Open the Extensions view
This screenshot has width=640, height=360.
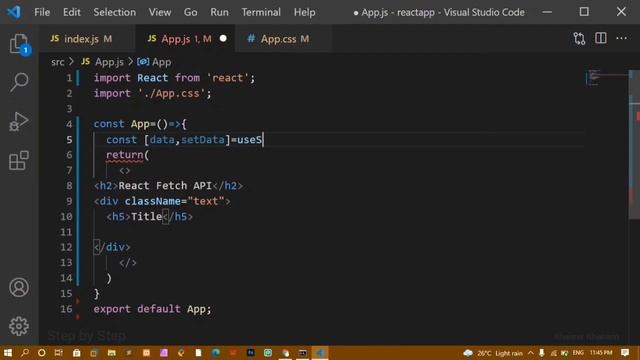pos(19,160)
